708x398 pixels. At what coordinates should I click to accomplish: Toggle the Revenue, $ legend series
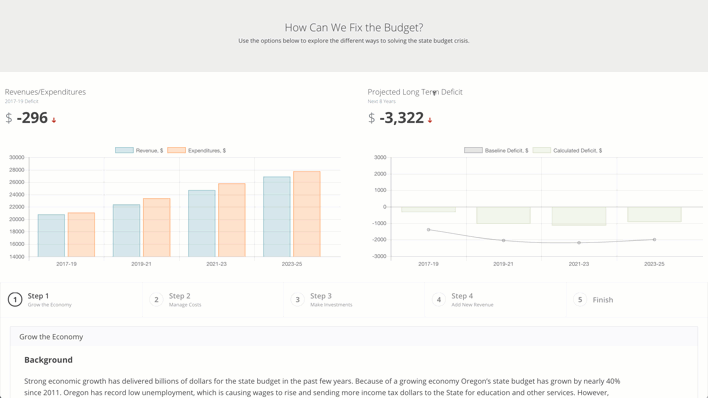(139, 150)
